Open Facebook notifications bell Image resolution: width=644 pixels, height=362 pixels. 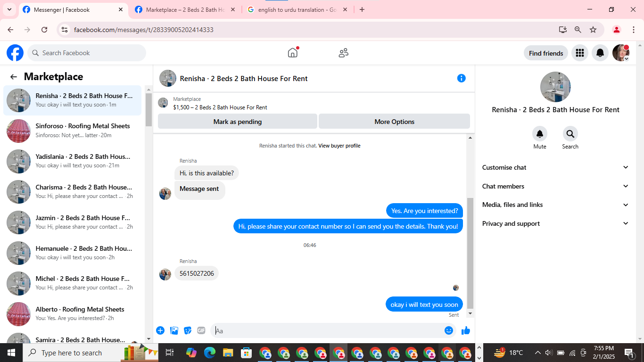pos(600,53)
